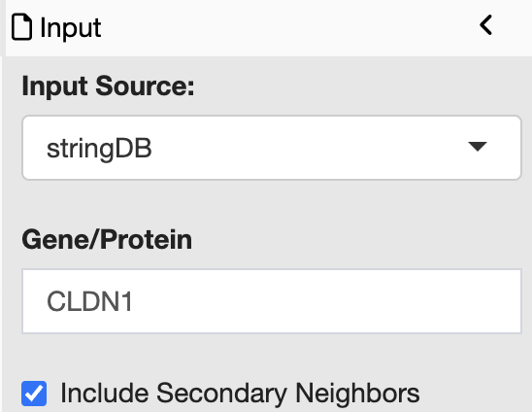532x412 pixels.
Task: Click the document icon beside Input
Action: pos(21,27)
